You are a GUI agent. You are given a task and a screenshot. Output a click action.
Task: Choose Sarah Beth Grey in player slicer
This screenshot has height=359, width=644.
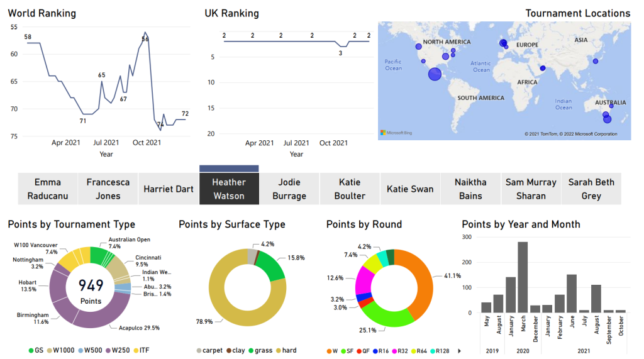pos(591,189)
